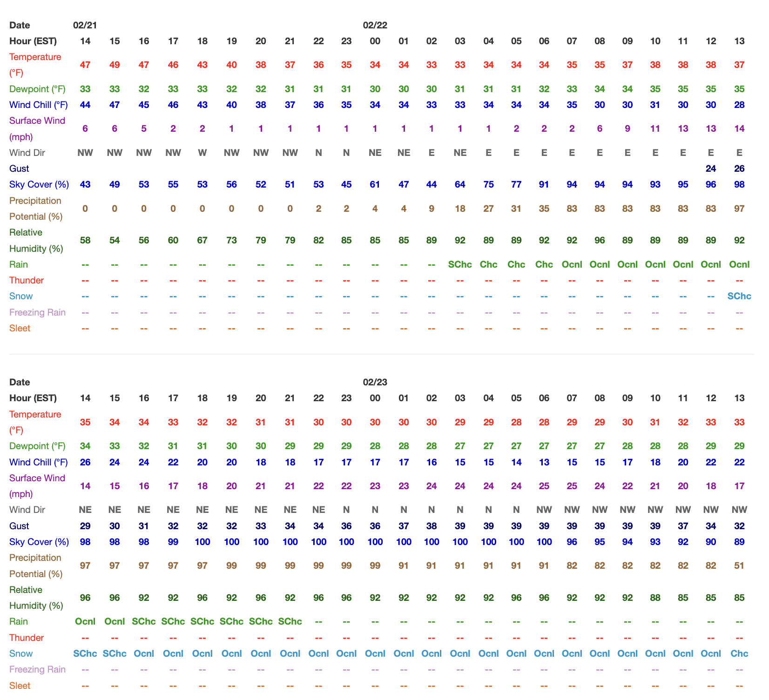This screenshot has width=769, height=700.
Task: Click Precipitation Potential value 51 in bottom table
Action: 739,565
